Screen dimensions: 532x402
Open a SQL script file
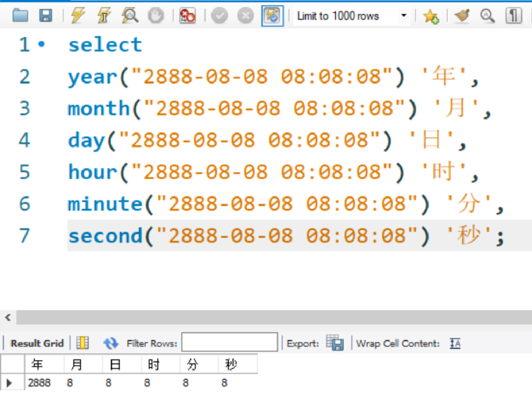21,15
